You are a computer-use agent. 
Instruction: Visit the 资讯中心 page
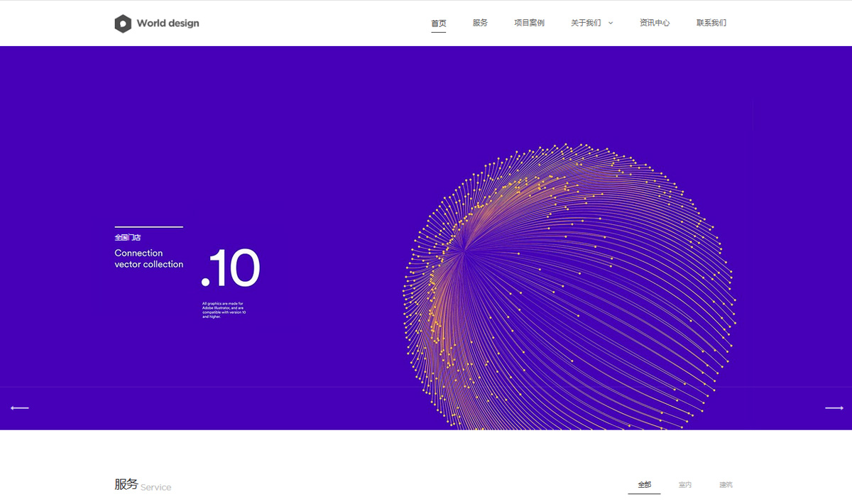[x=654, y=23]
